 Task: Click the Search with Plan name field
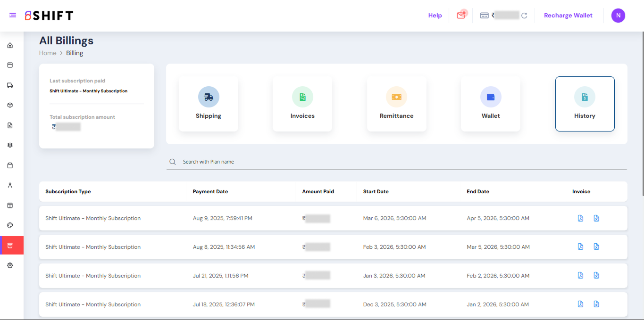[x=396, y=162]
